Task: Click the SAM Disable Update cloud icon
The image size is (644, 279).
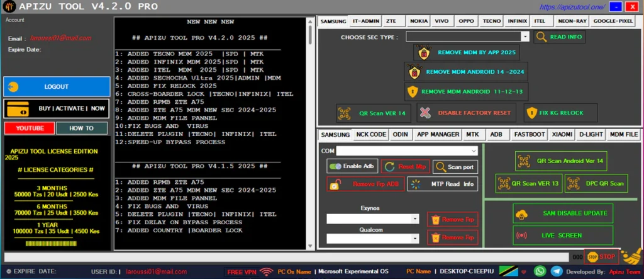Action: pos(522,214)
